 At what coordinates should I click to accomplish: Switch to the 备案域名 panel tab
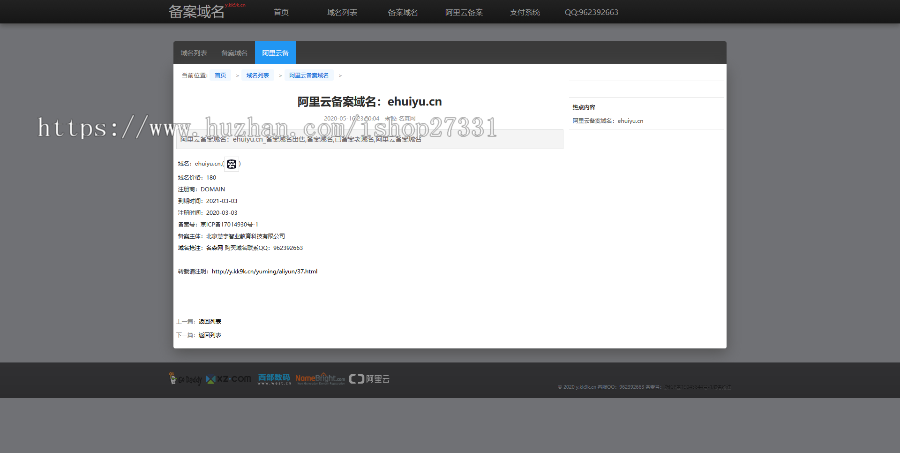click(235, 53)
